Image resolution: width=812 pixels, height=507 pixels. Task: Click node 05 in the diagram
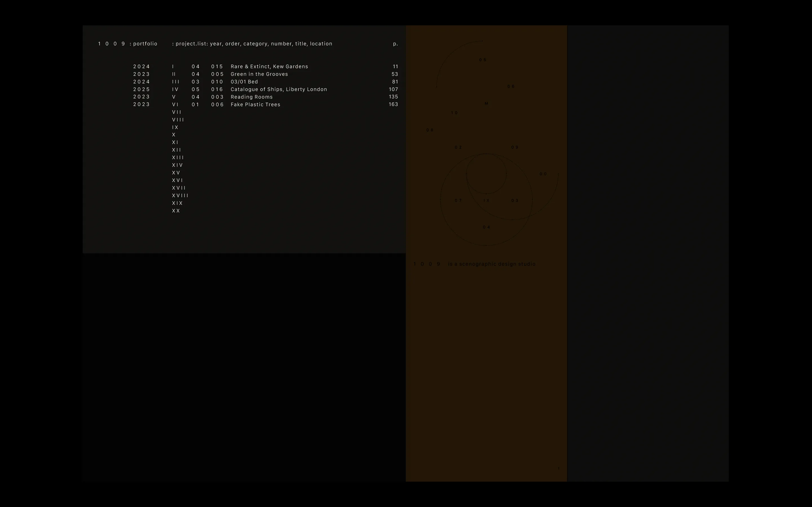point(482,60)
